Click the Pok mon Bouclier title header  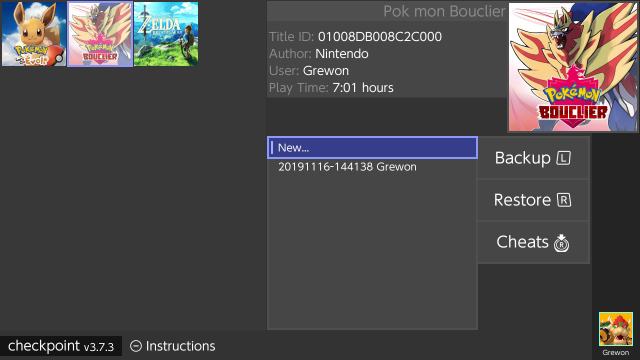(x=444, y=11)
